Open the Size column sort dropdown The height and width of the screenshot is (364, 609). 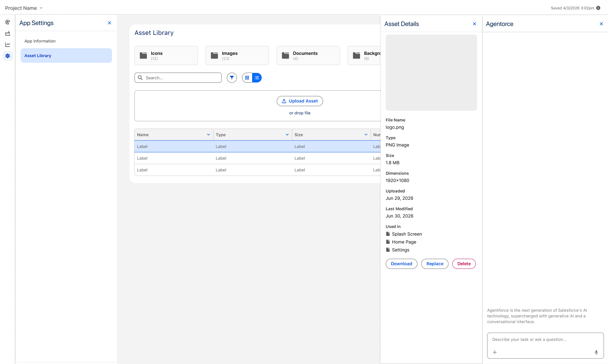[x=366, y=135]
